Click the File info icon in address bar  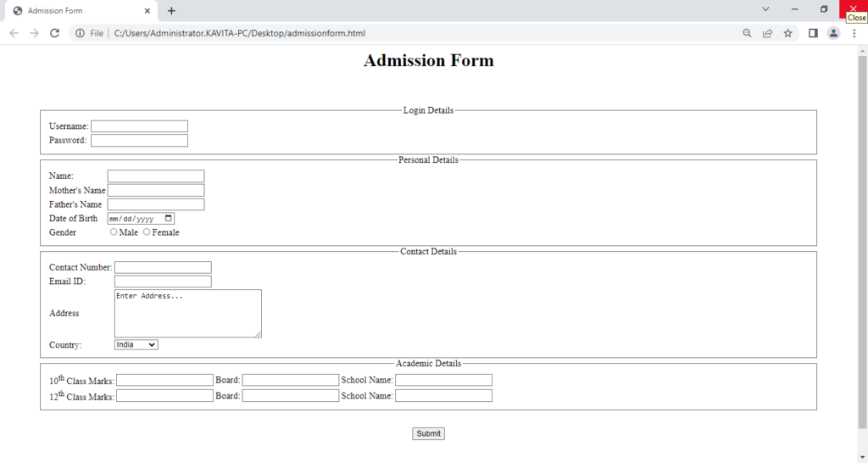[81, 33]
